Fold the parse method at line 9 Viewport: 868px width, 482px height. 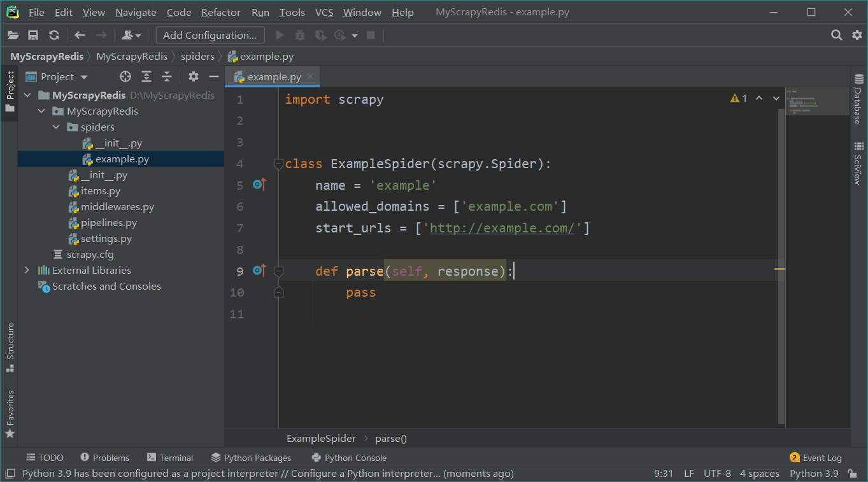278,271
